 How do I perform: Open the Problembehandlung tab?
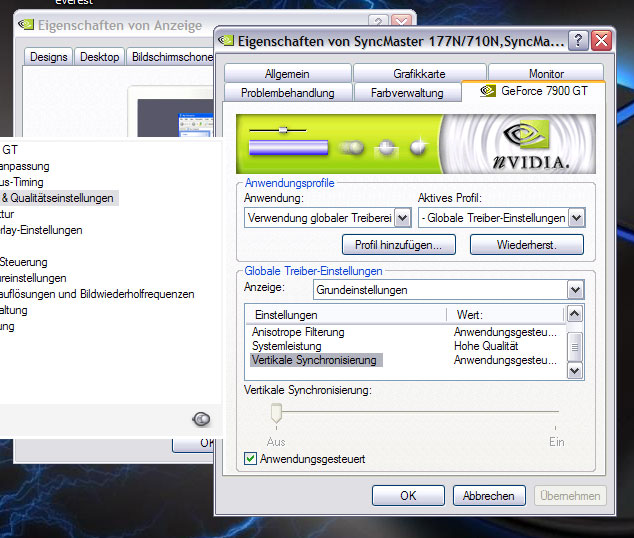pyautogui.click(x=287, y=93)
